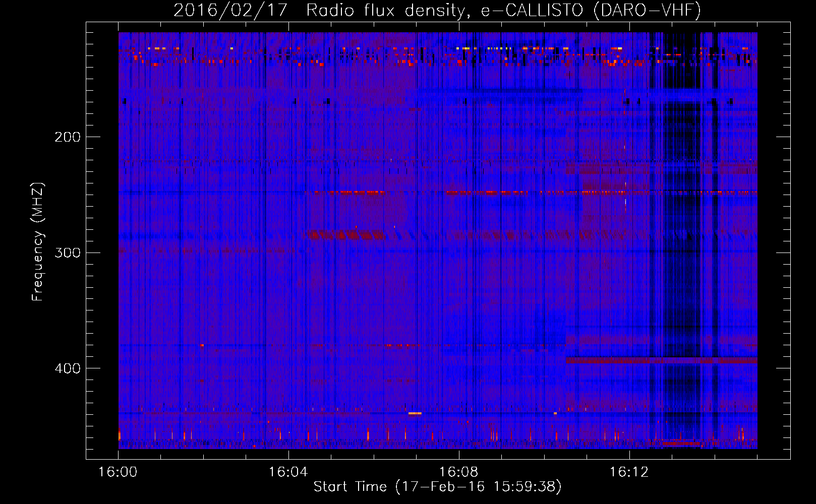This screenshot has height=504, width=816.
Task: Click the '300' frequency axis label
Action: [67, 253]
